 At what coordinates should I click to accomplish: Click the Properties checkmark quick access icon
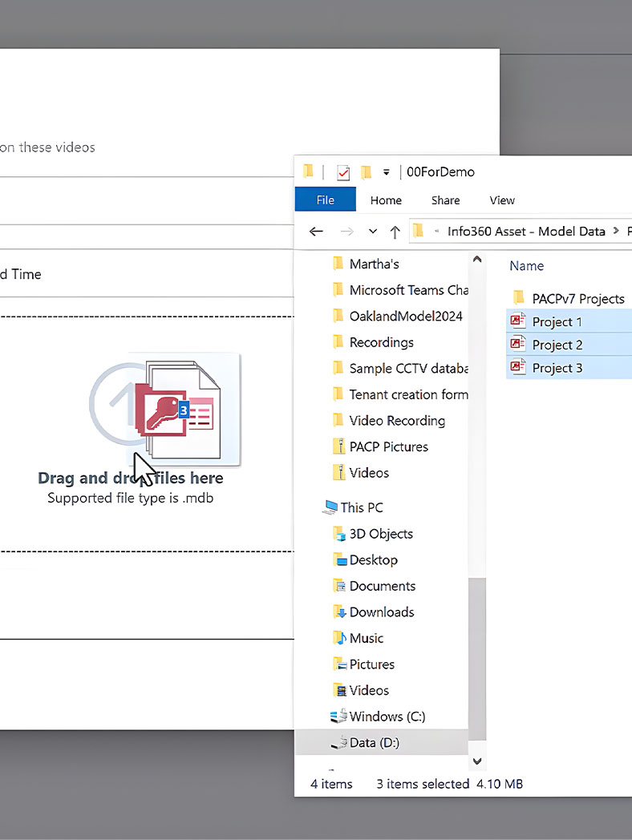[x=343, y=172]
